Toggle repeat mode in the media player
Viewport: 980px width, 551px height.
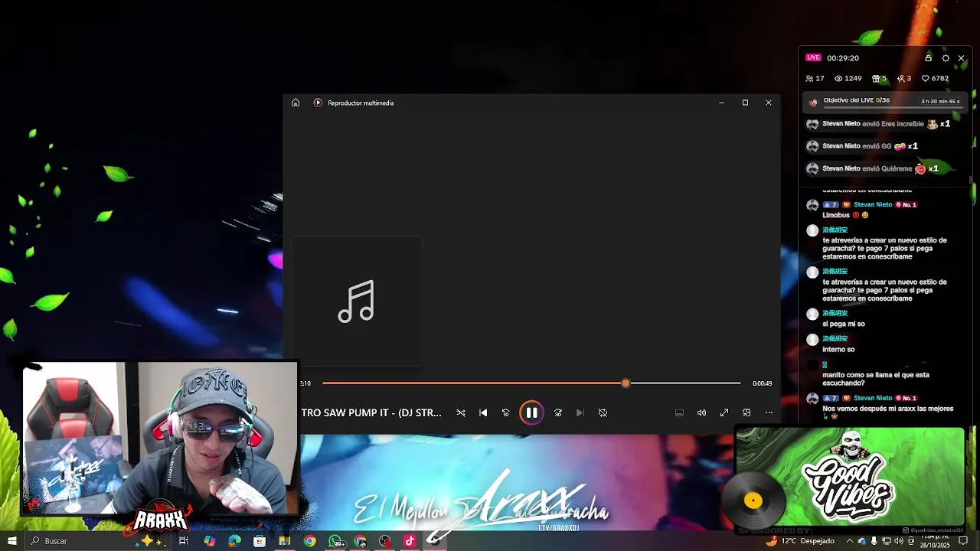click(x=603, y=412)
